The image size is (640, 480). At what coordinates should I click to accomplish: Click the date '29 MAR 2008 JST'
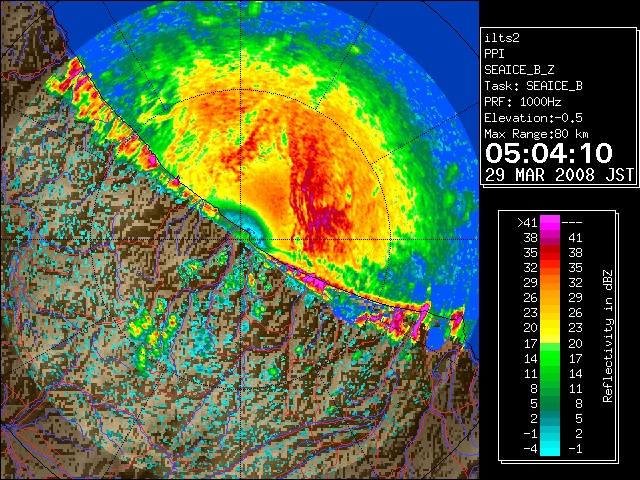click(559, 175)
